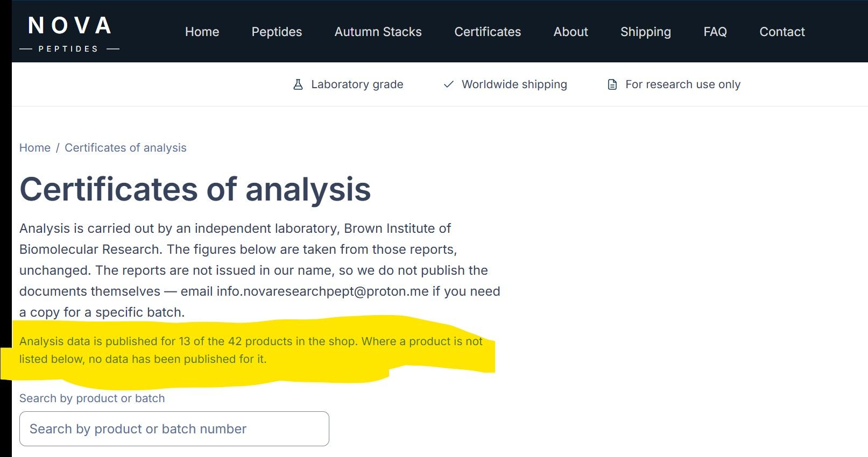Screen dimensions: 868x457
Task: Click the Search by product or batch label
Action: [92, 398]
